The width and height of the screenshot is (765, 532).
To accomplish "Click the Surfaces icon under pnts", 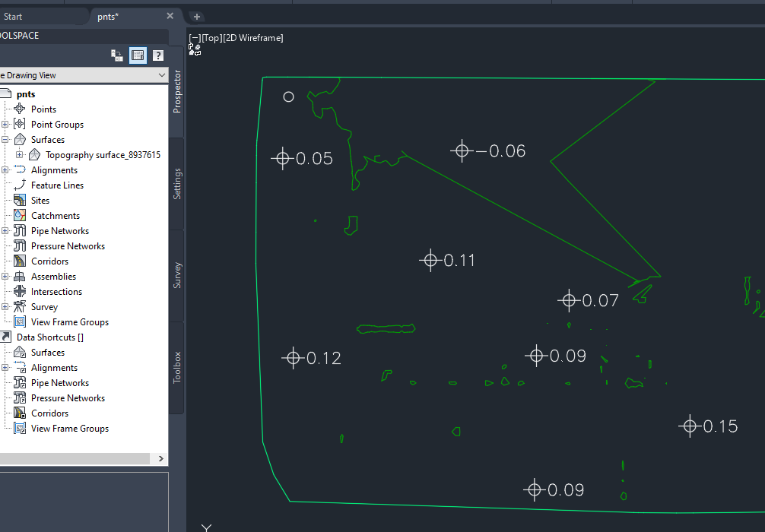I will coord(20,140).
